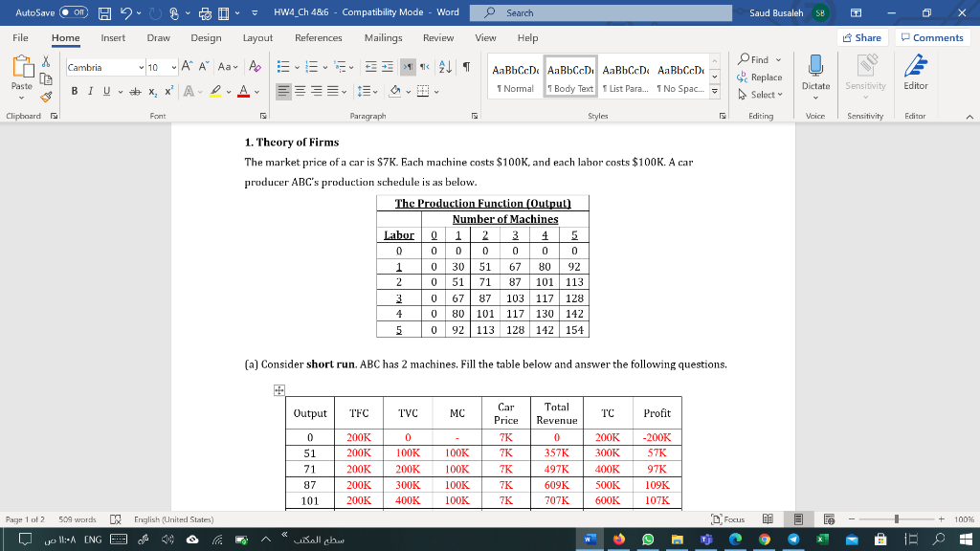
Task: Open the line spacing dropdown
Action: (x=374, y=92)
